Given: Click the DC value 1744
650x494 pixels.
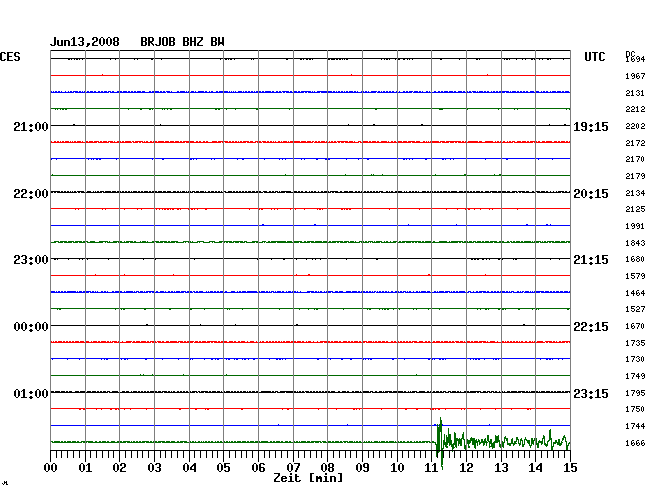Looking at the screenshot, I should tap(635, 426).
